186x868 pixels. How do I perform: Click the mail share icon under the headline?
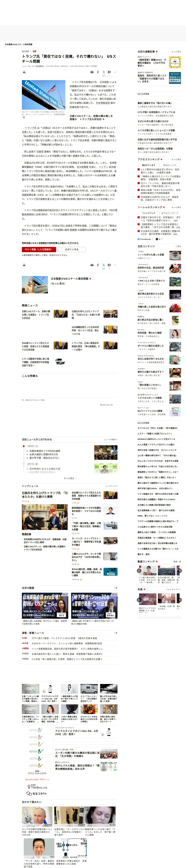pyautogui.click(x=92, y=72)
